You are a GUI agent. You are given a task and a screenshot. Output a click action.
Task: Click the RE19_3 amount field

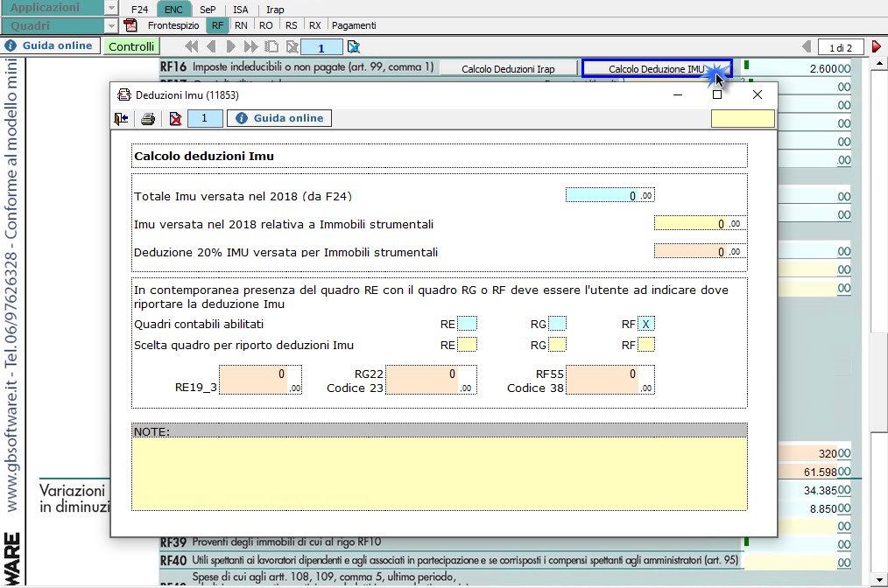pos(260,380)
